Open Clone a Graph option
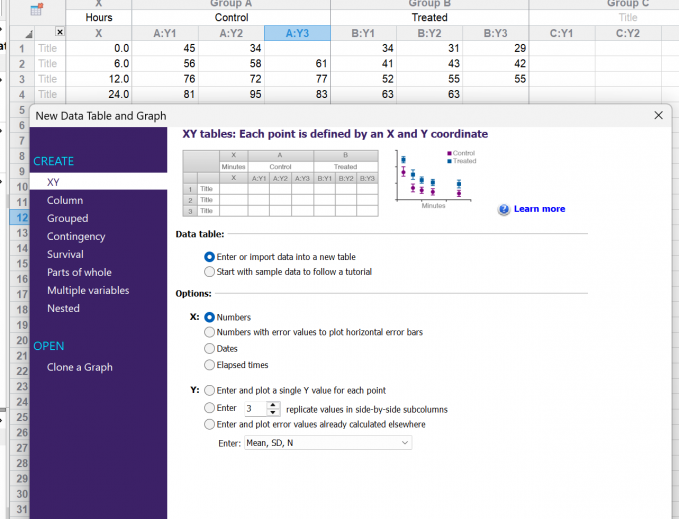 coord(80,367)
